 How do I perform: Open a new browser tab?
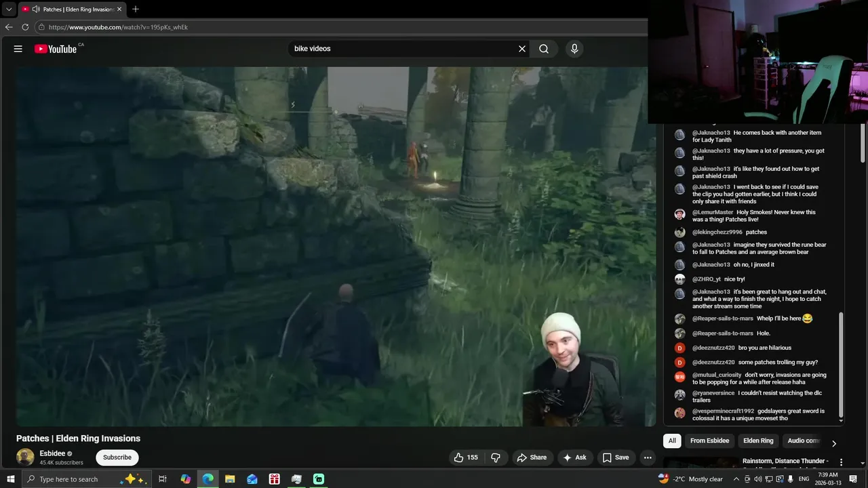click(x=136, y=9)
